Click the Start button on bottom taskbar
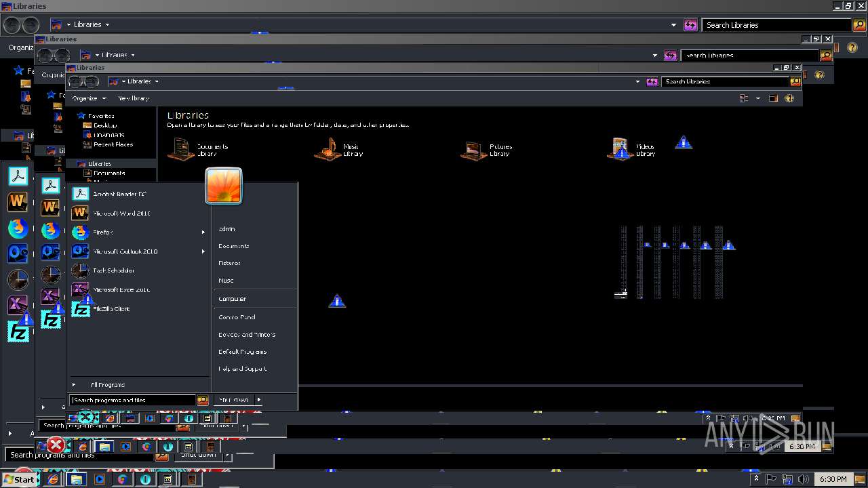This screenshot has height=488, width=868. [x=19, y=479]
